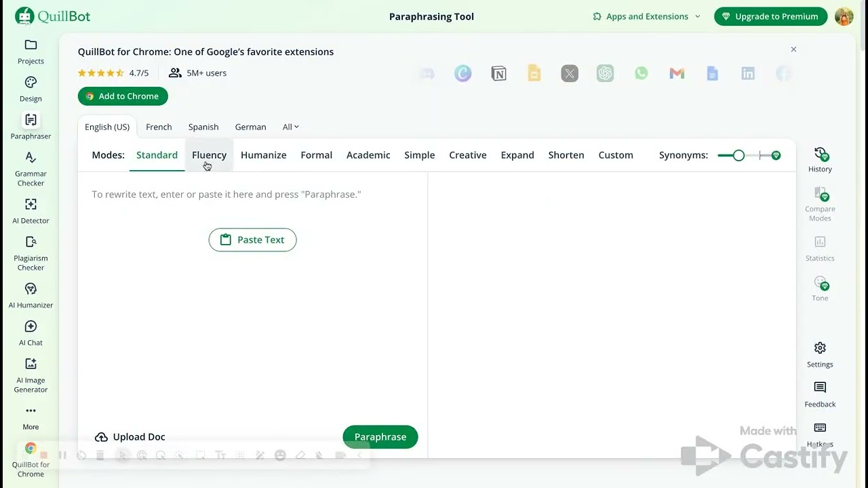Image resolution: width=868 pixels, height=488 pixels.
Task: Click the QuillBot logo
Action: click(53, 16)
